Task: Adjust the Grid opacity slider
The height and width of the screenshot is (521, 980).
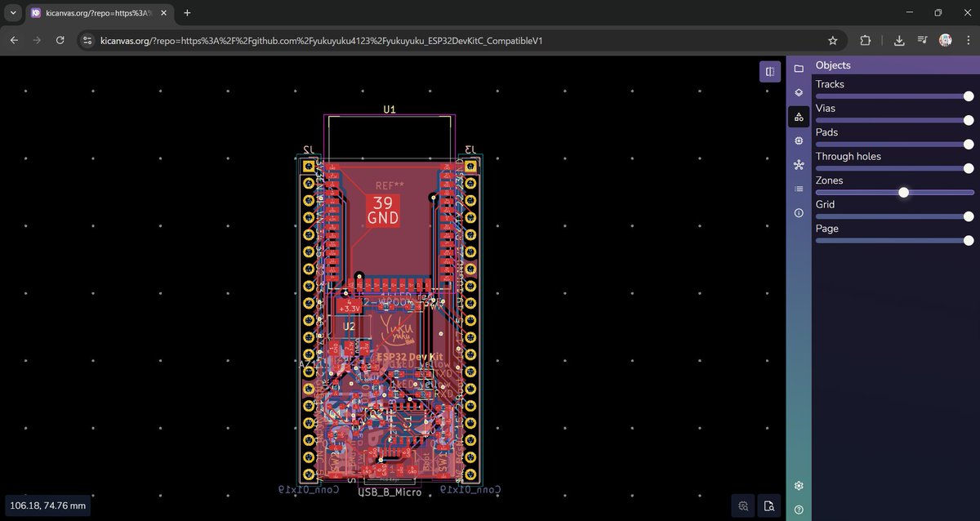Action: [x=894, y=216]
